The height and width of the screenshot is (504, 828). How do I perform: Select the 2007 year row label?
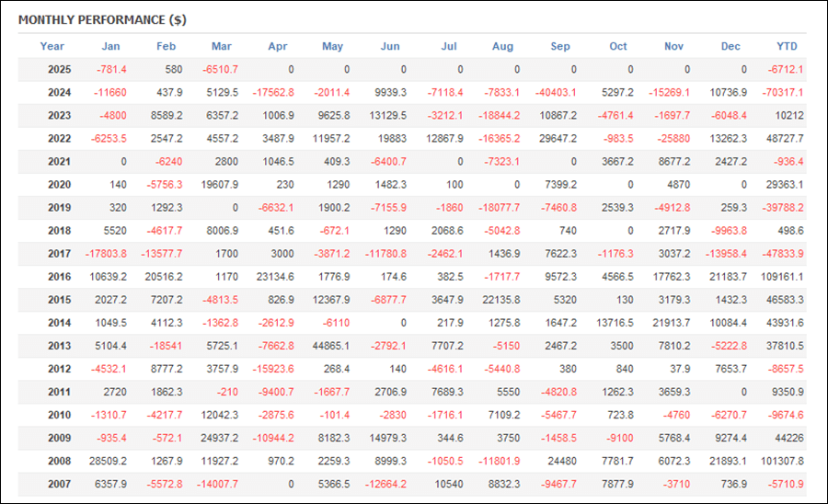click(59, 485)
